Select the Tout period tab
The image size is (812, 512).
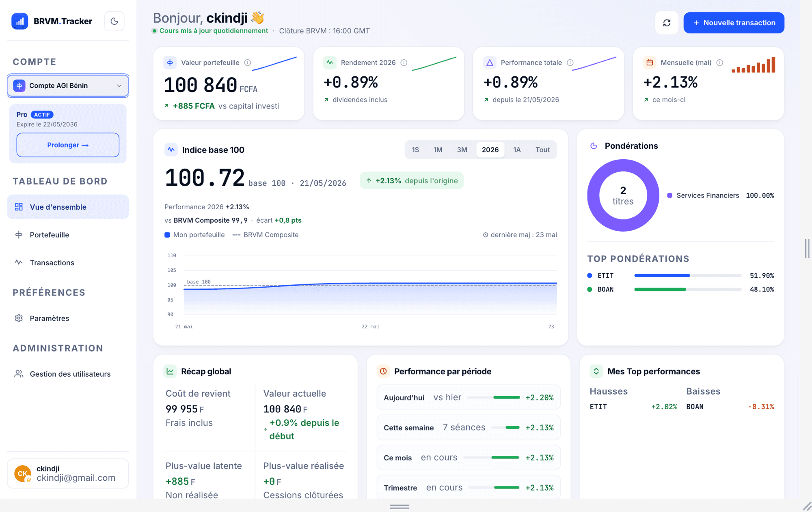(542, 150)
